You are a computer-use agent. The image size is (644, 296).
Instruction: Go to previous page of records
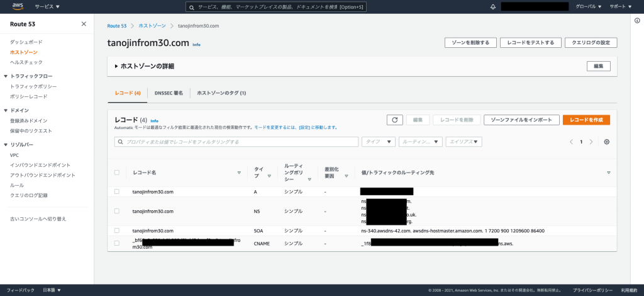(x=571, y=142)
